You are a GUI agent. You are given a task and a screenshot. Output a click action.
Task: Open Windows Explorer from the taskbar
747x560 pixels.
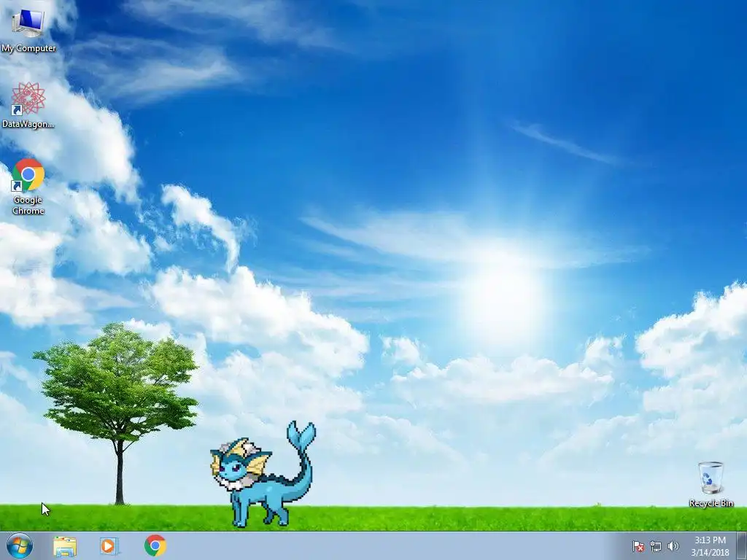(65, 545)
